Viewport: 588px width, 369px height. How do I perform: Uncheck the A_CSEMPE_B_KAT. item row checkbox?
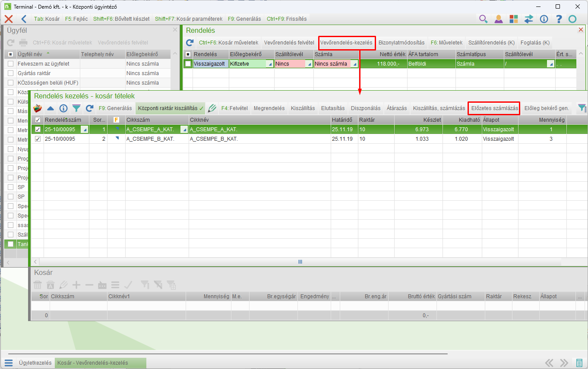tap(38, 139)
